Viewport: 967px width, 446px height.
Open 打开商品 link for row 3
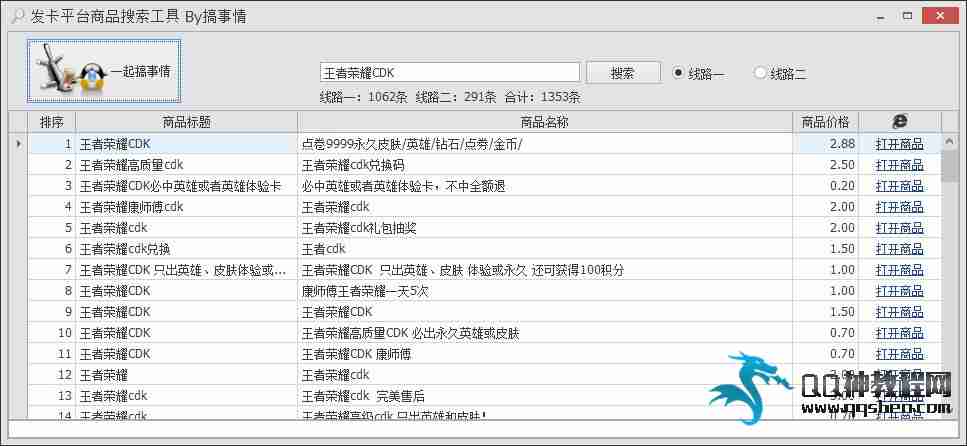tap(900, 186)
